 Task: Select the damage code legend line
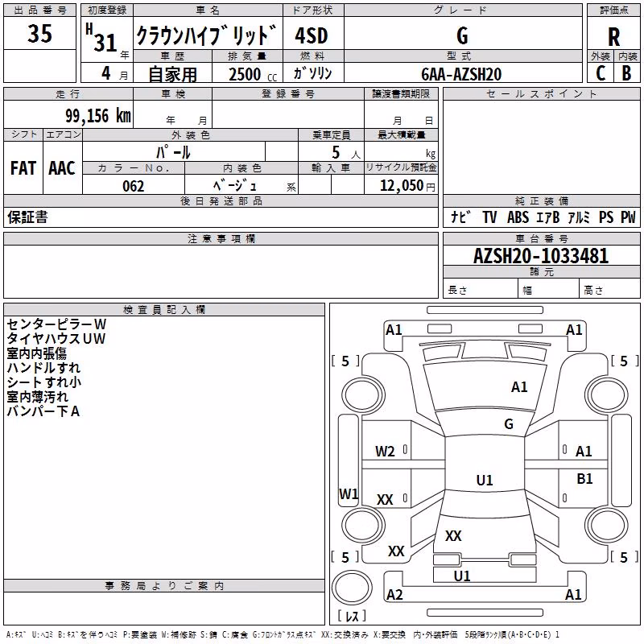click(x=283, y=635)
